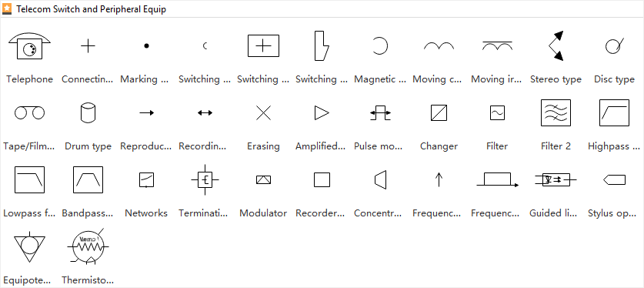Pick the Switching symbol with notched outline
The image size is (644, 288).
322,45
